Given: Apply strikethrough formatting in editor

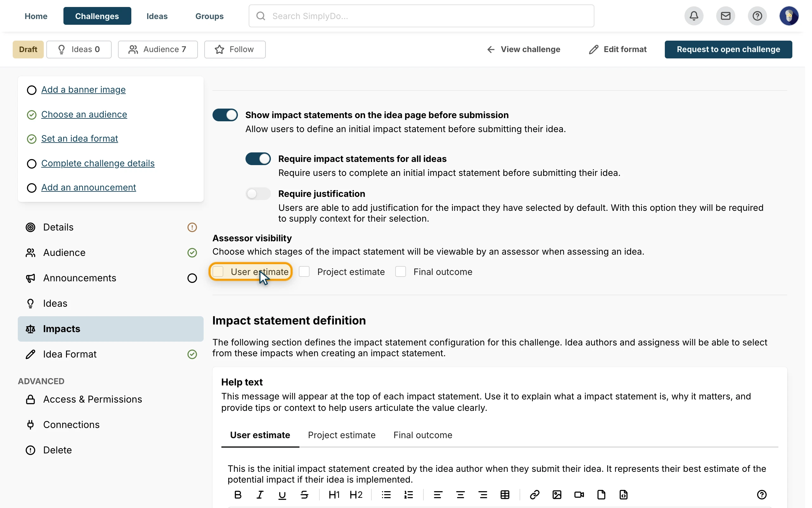Looking at the screenshot, I should pos(304,495).
